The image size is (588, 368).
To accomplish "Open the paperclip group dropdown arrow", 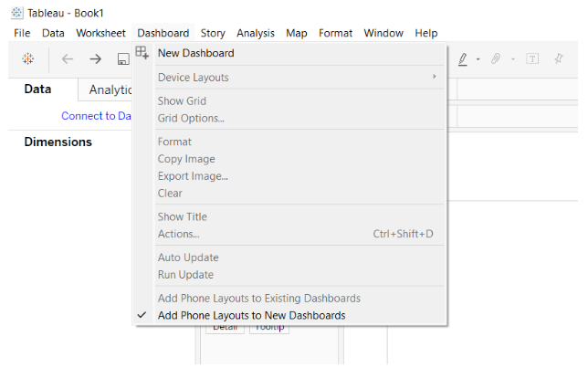I will click(x=512, y=59).
